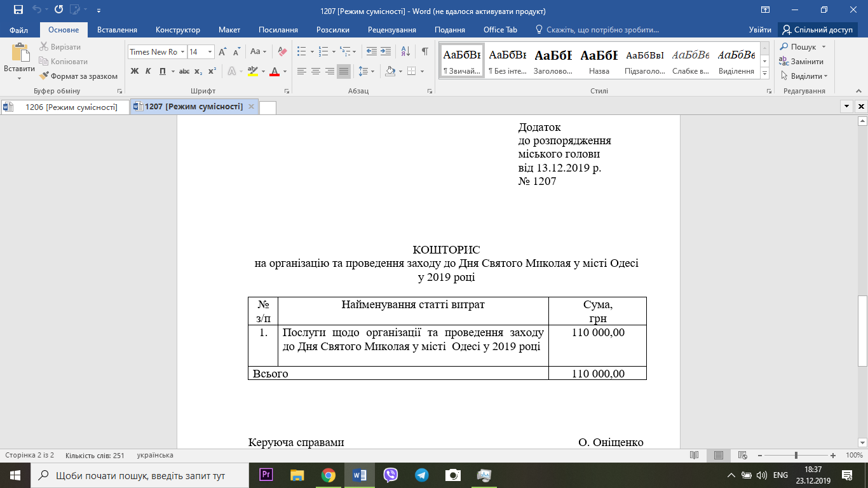This screenshot has height=488, width=868.
Task: Increase paragraph indent
Action: pos(387,52)
